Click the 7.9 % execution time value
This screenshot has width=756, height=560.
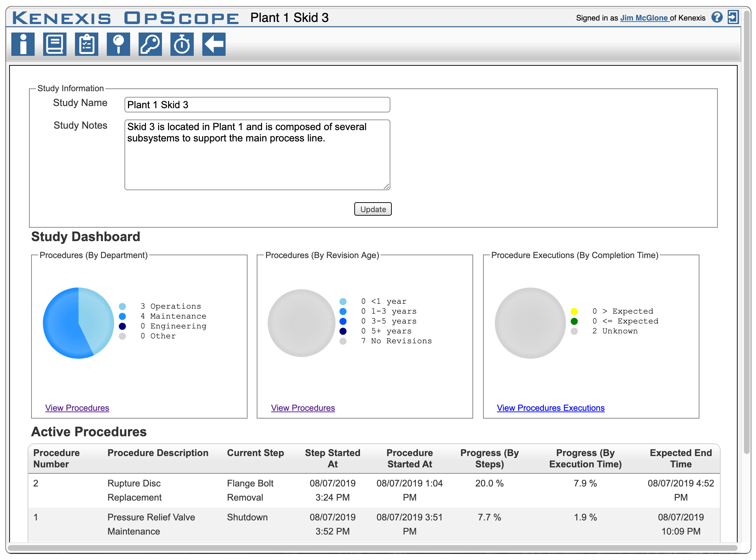coord(586,483)
